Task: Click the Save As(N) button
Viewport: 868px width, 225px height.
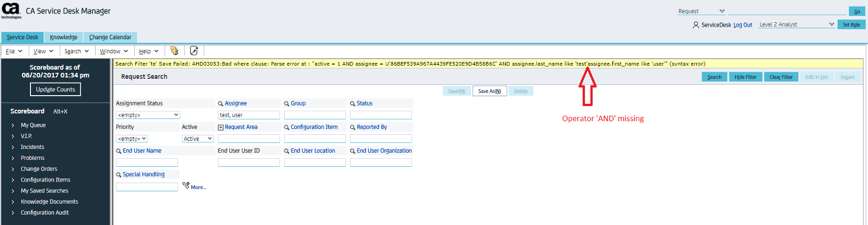Action: (x=489, y=91)
